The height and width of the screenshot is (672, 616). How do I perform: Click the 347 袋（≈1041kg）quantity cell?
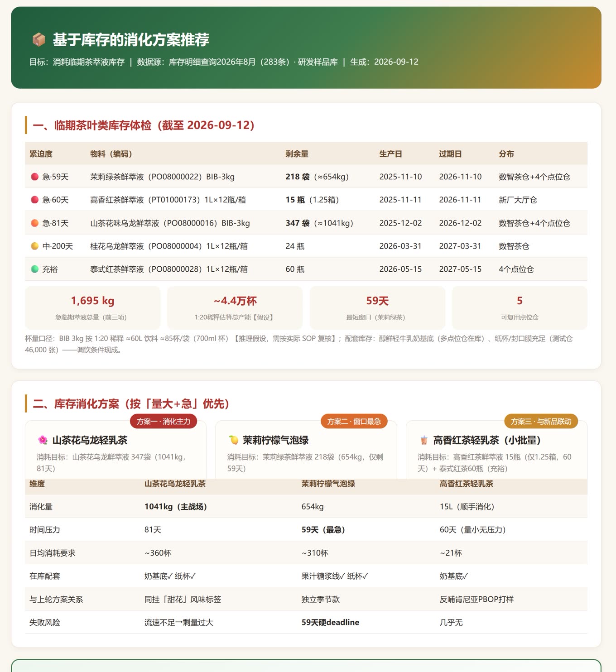click(319, 223)
